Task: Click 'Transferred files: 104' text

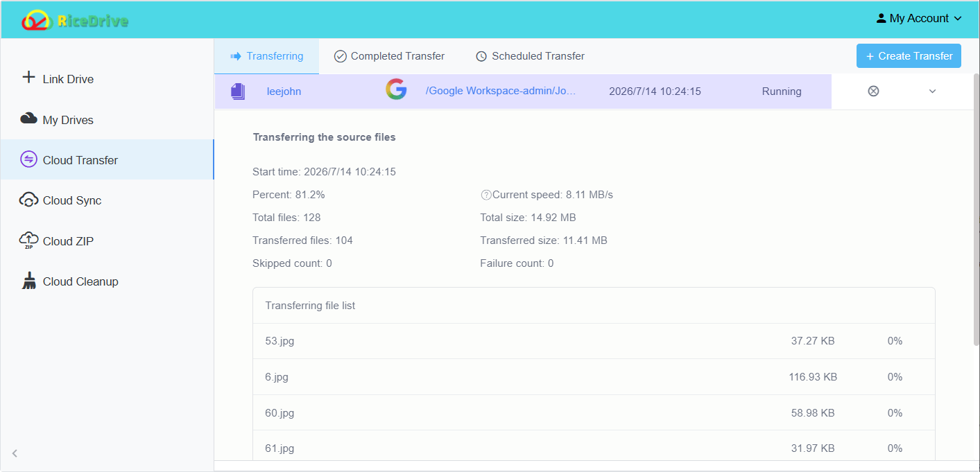Action: [x=302, y=241]
